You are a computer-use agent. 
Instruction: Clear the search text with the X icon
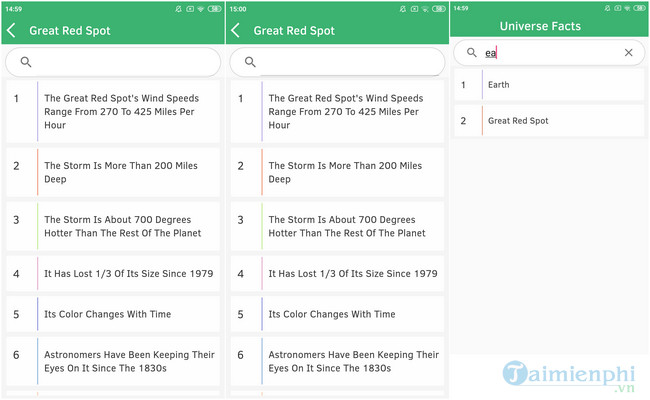628,53
